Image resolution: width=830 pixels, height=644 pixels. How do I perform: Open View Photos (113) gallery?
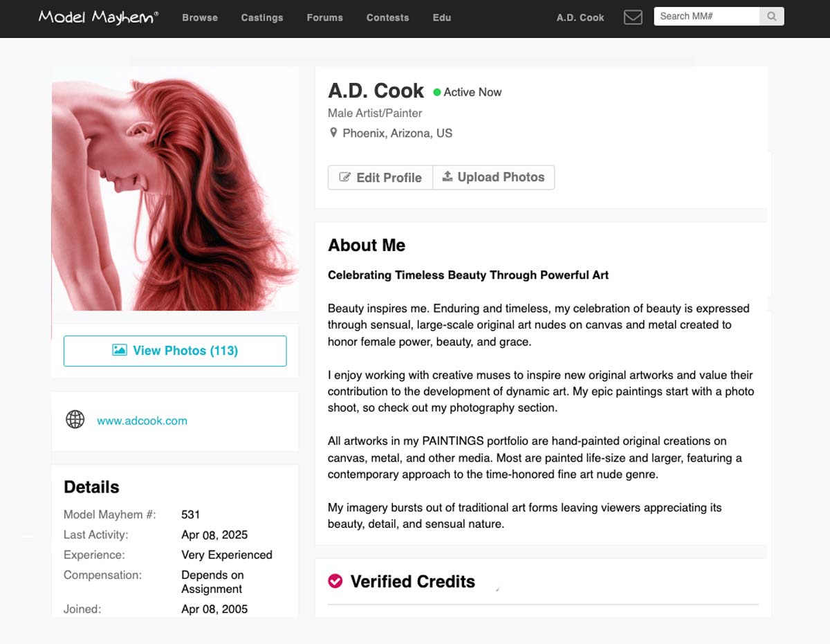[x=175, y=351]
